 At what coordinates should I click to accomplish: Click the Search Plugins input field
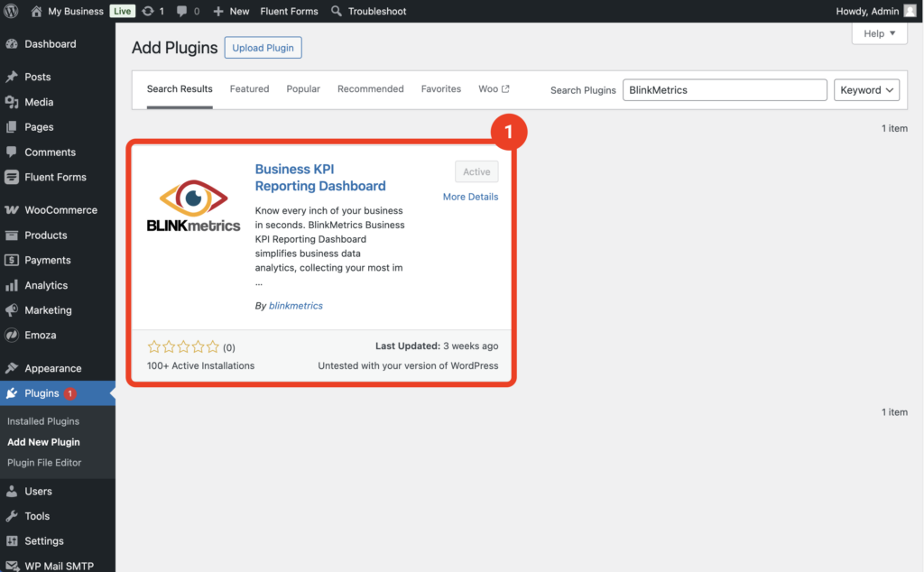[x=724, y=90]
